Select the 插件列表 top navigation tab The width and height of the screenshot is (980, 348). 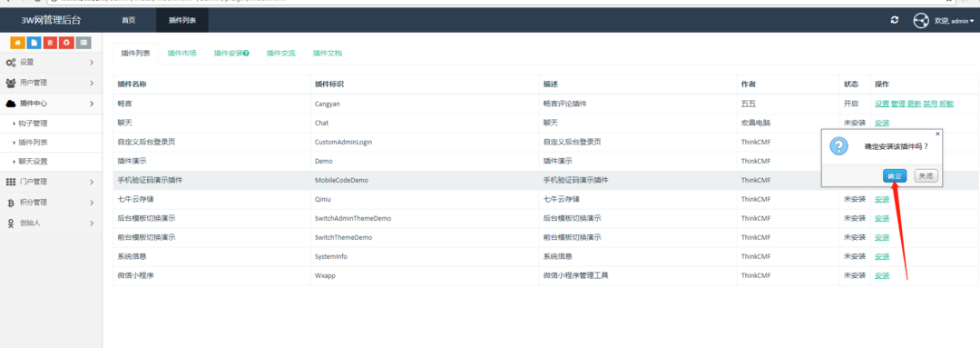(181, 21)
